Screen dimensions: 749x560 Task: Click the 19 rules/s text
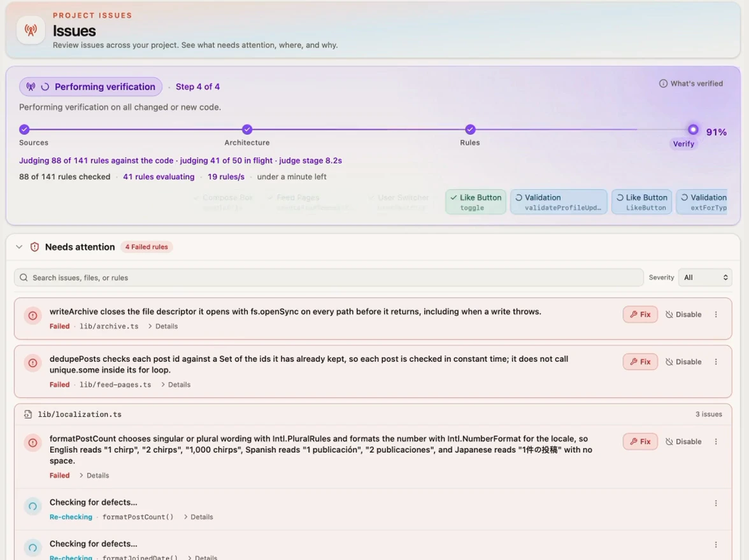[x=226, y=177]
